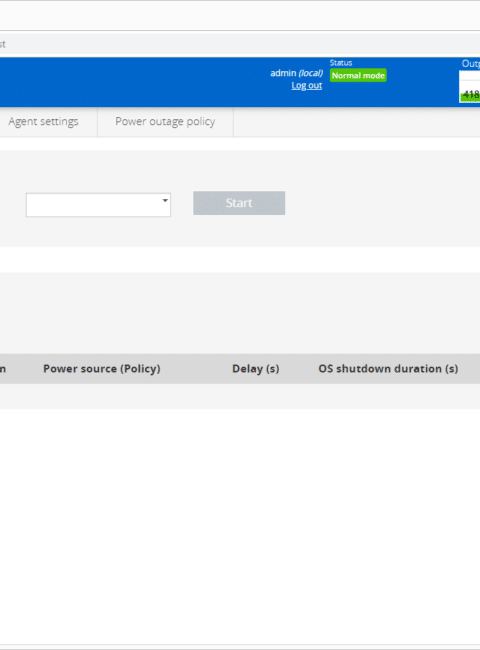Viewport: 480px width, 650px height.
Task: Open the Agent settings tab
Action: [x=44, y=121]
